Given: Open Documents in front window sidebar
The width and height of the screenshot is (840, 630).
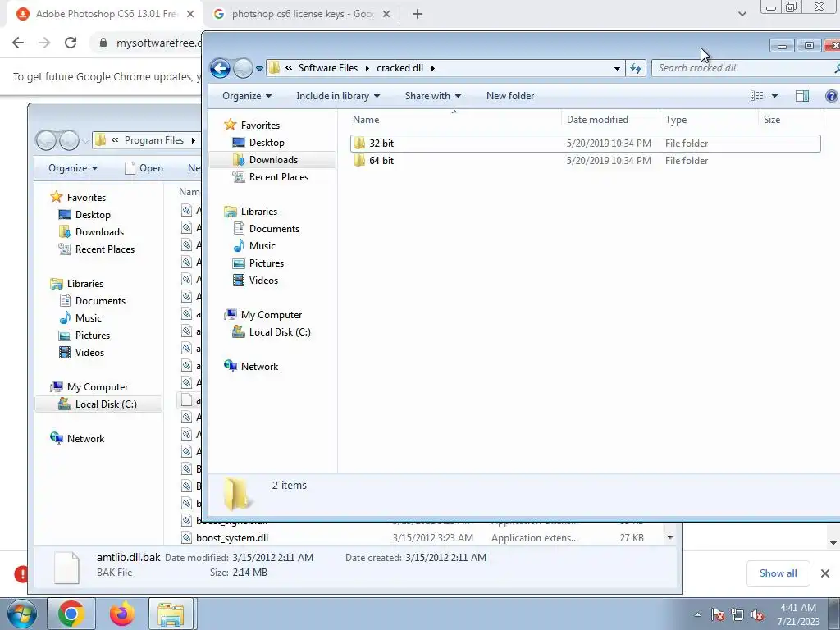Looking at the screenshot, I should (274, 229).
